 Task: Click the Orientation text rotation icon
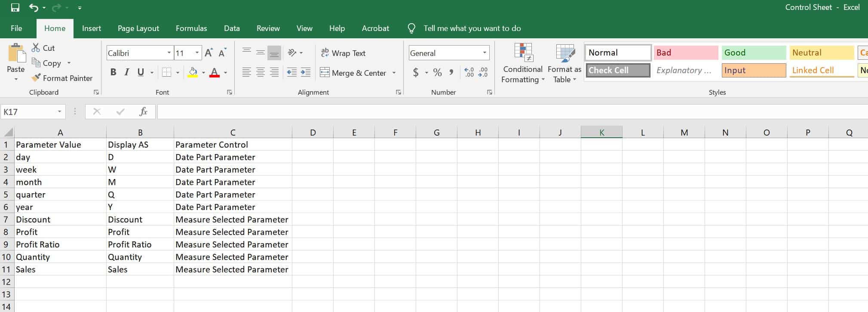(x=293, y=53)
